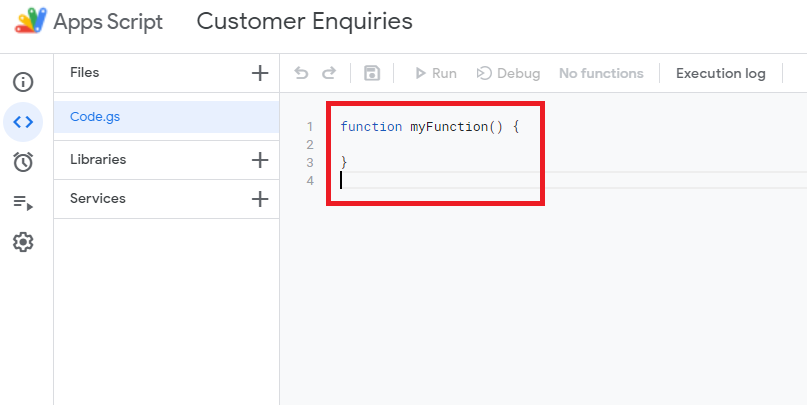The image size is (807, 405).
Task: Switch to the Editor code icon
Action: tap(23, 122)
